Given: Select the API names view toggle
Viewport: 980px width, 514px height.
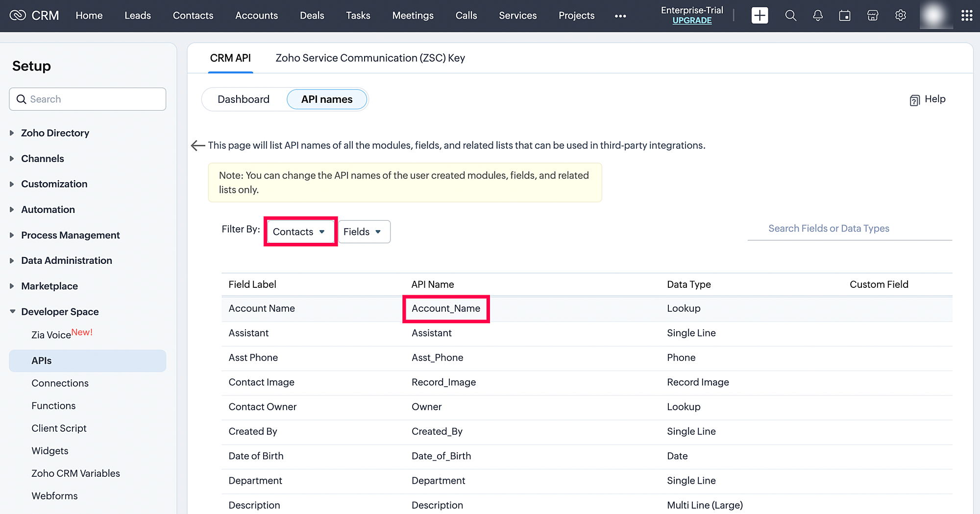Looking at the screenshot, I should click(x=327, y=99).
